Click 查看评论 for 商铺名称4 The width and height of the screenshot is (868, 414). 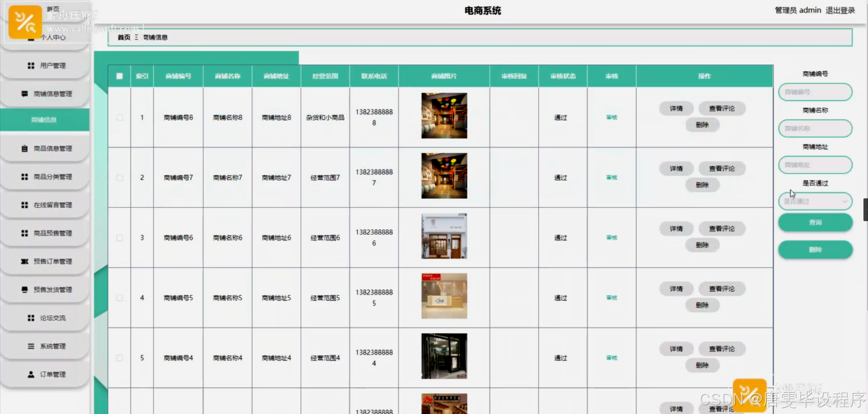coord(722,348)
